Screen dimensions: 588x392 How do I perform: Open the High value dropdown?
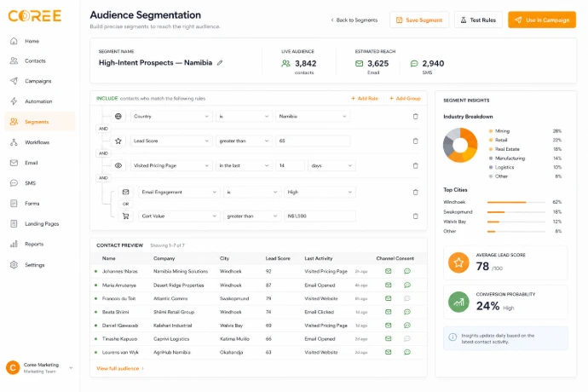click(320, 192)
